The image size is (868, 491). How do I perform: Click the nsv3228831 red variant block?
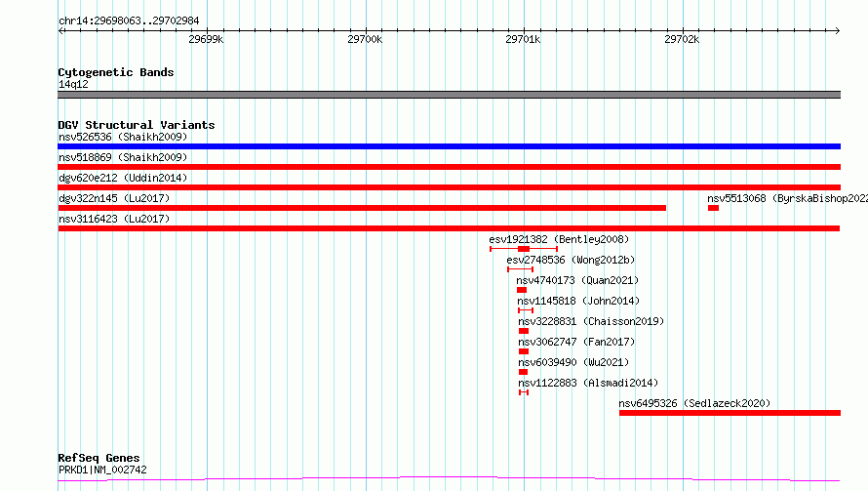click(x=524, y=331)
